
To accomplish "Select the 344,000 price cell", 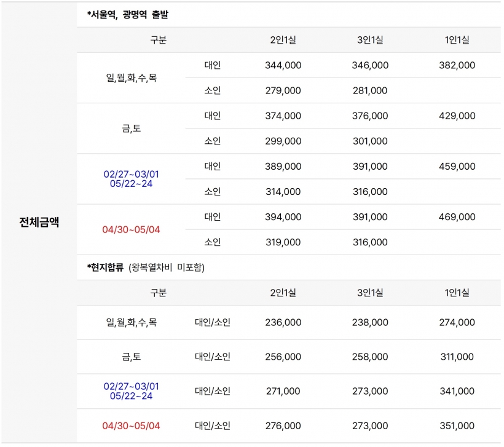I will pyautogui.click(x=283, y=65).
